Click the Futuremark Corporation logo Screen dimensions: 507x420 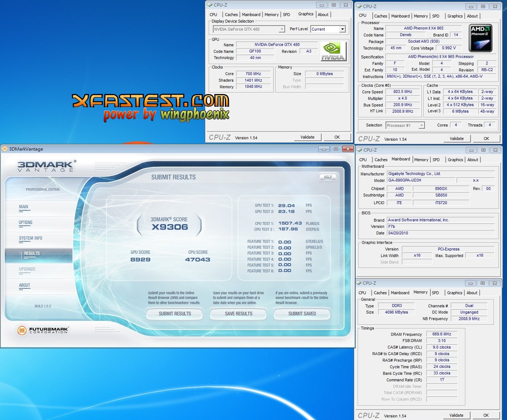coord(43,330)
